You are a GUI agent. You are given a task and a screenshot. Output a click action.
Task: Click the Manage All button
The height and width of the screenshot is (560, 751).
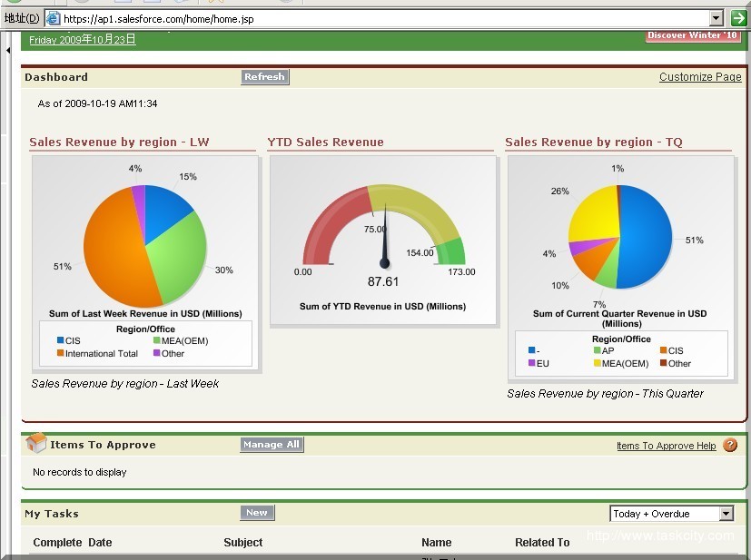tap(271, 445)
